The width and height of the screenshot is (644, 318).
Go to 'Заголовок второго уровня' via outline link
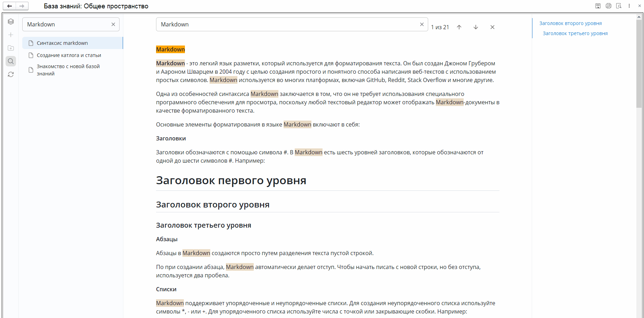pos(570,23)
